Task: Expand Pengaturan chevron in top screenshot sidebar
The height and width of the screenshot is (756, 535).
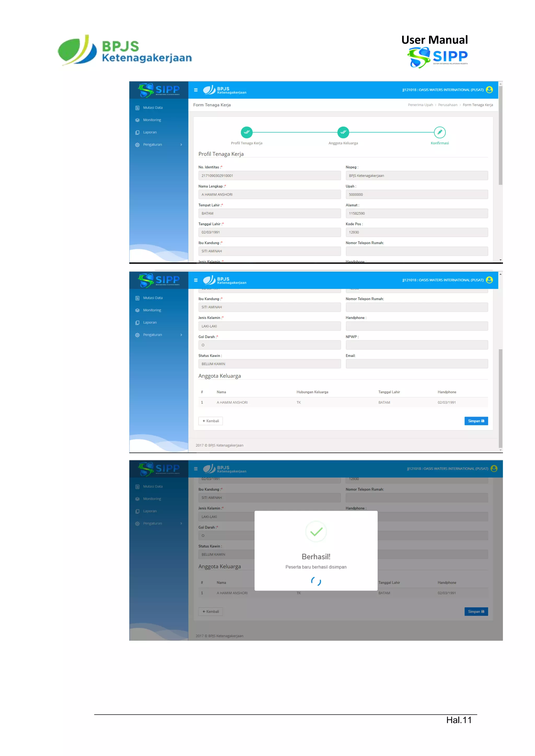Action: (x=181, y=145)
